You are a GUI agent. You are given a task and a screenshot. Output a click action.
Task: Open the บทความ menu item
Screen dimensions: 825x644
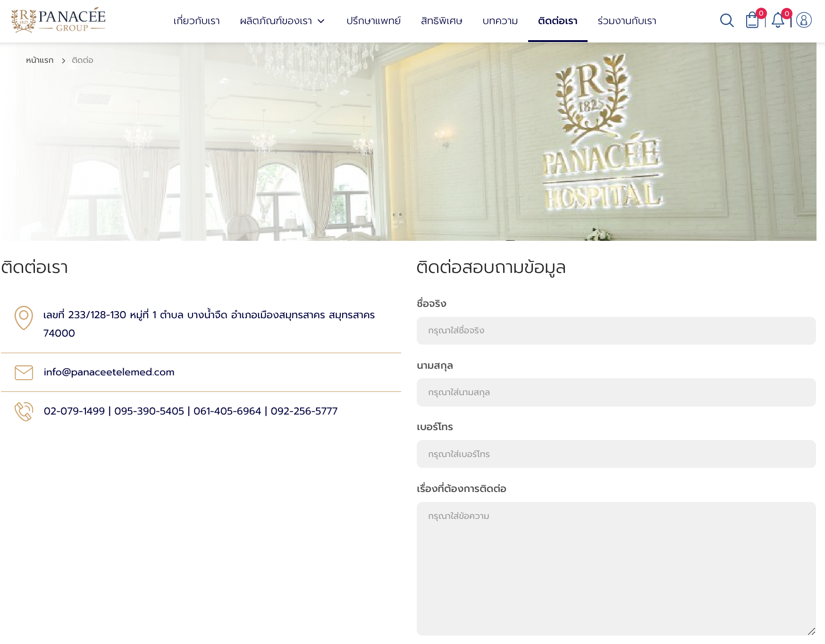[x=500, y=21]
